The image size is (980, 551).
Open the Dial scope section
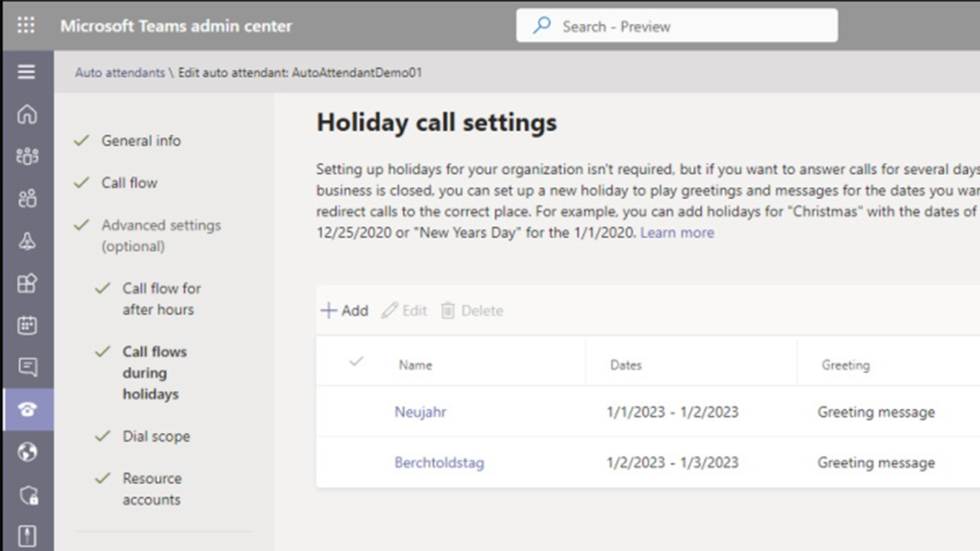[x=156, y=436]
